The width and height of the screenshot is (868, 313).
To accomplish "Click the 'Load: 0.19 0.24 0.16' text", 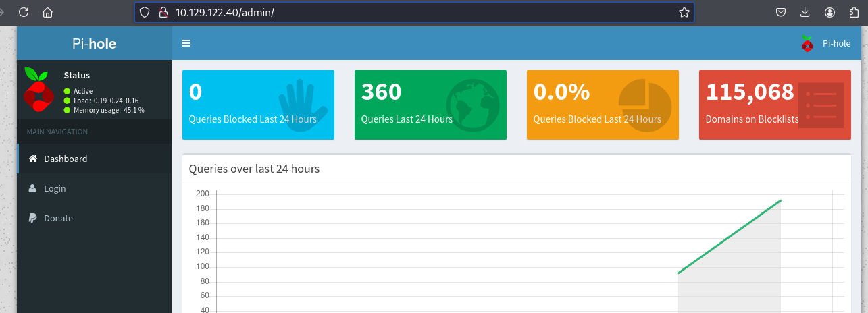I will [106, 101].
